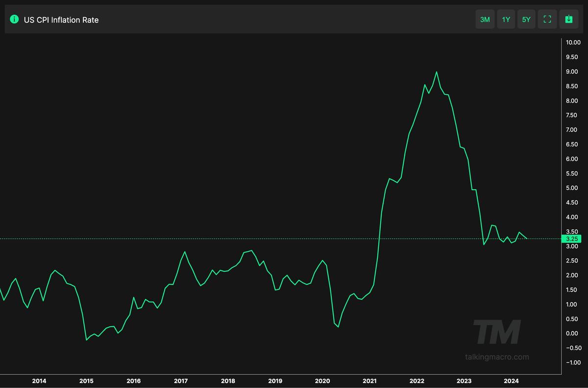Viewport: 588px width, 388px height.
Task: Click the 5.00 y-axis label
Action: coord(572,188)
